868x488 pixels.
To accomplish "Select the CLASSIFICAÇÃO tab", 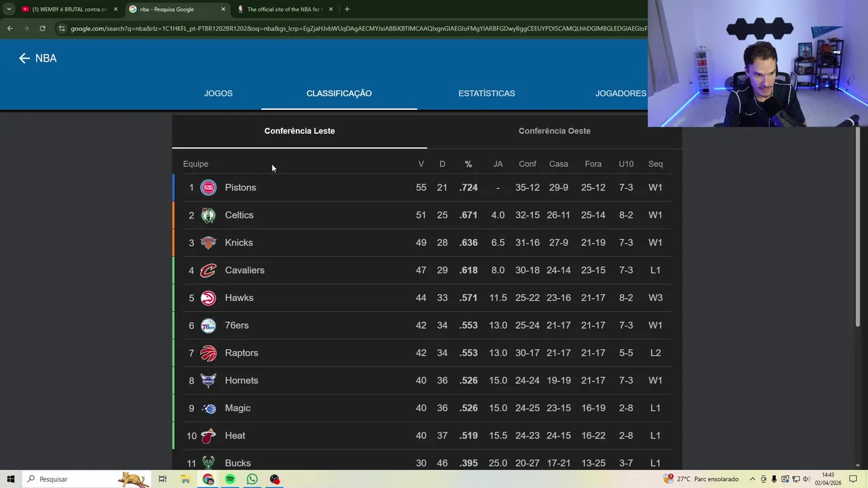I will pos(339,94).
